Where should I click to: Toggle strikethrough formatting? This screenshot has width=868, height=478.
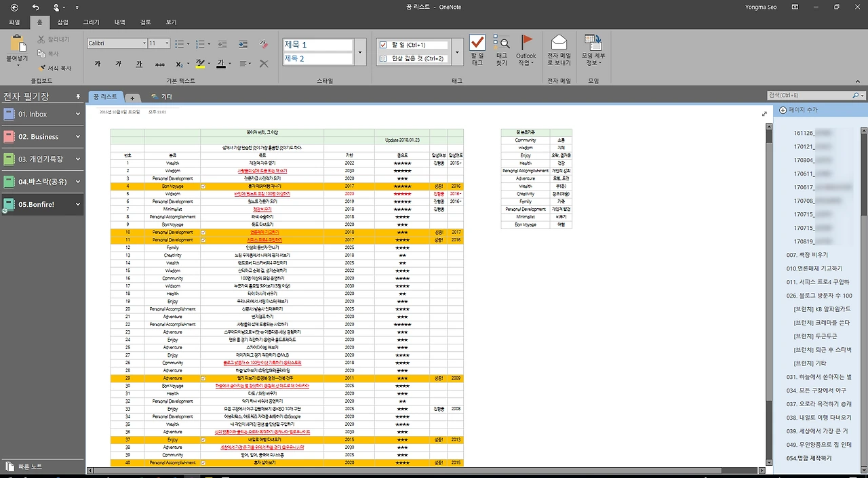pos(159,64)
